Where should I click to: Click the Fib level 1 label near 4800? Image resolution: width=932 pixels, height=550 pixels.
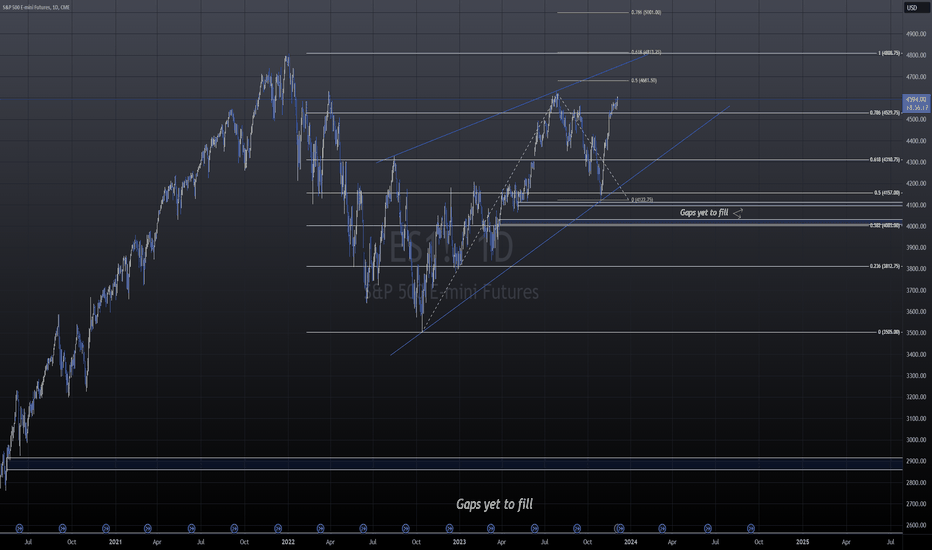coord(889,54)
